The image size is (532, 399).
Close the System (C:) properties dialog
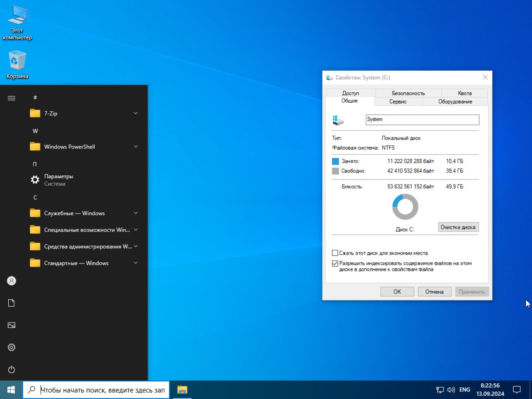click(x=485, y=77)
